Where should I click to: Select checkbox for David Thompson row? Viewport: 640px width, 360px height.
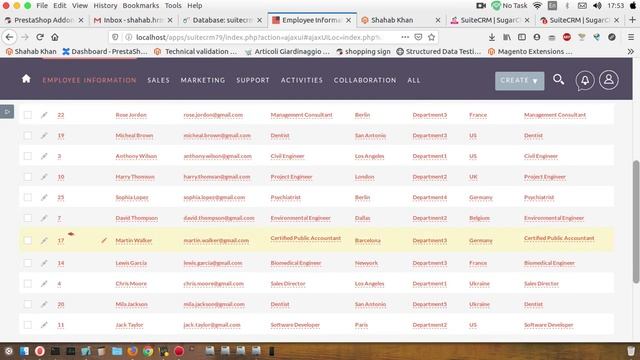pos(27,218)
